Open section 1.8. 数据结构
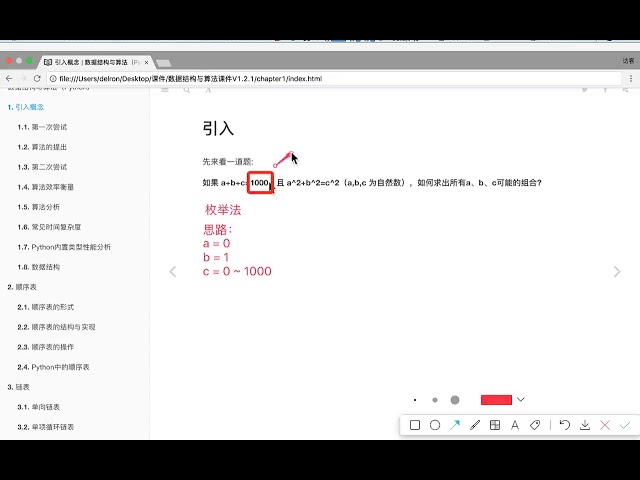This screenshot has height=480, width=640. click(38, 267)
